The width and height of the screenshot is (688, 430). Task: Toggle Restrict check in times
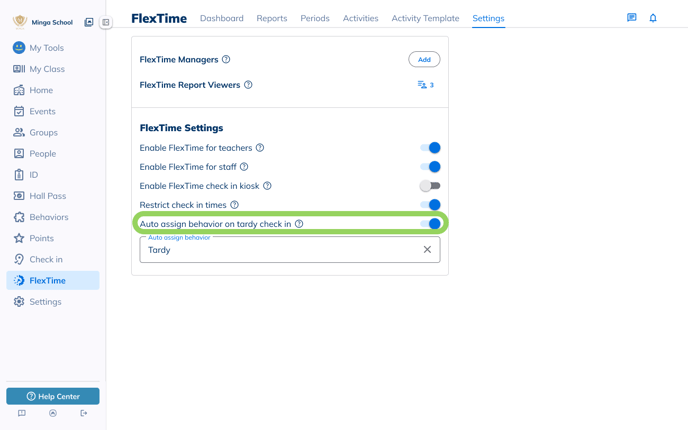(x=430, y=204)
